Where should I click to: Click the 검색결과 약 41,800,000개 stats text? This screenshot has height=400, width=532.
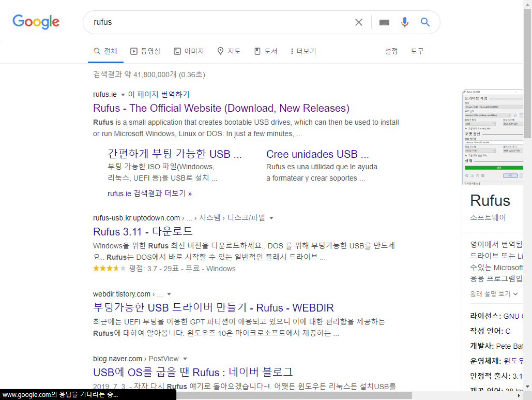(149, 75)
